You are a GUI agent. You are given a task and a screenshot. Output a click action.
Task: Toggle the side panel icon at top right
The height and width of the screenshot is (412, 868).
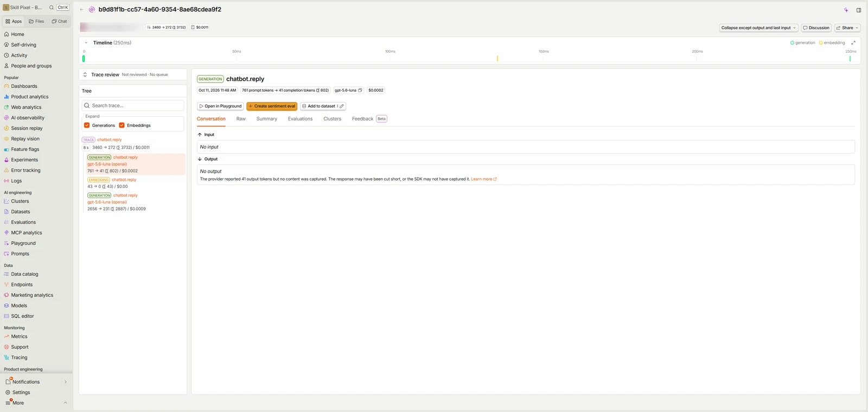pyautogui.click(x=859, y=10)
